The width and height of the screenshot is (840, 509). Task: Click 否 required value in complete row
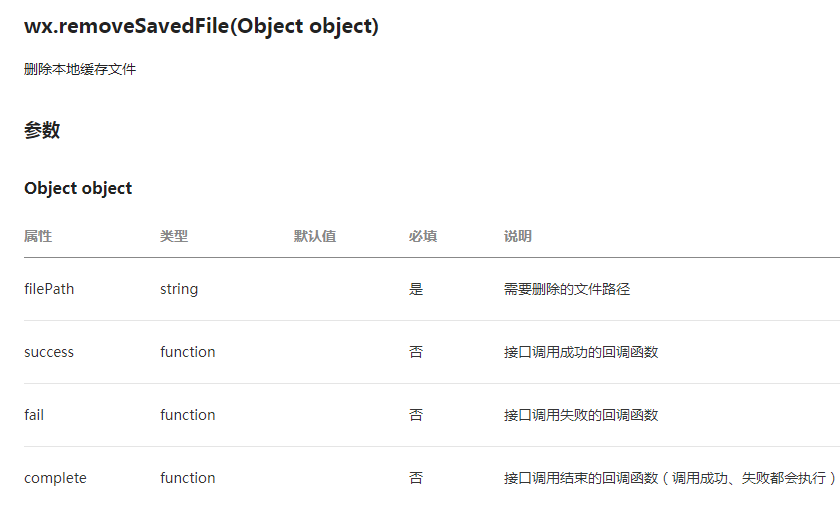416,478
